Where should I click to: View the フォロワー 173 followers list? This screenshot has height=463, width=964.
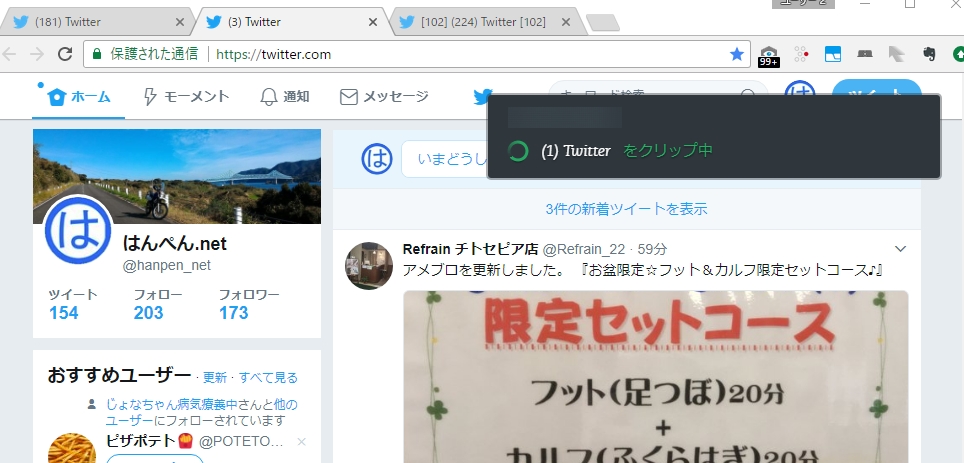click(249, 304)
